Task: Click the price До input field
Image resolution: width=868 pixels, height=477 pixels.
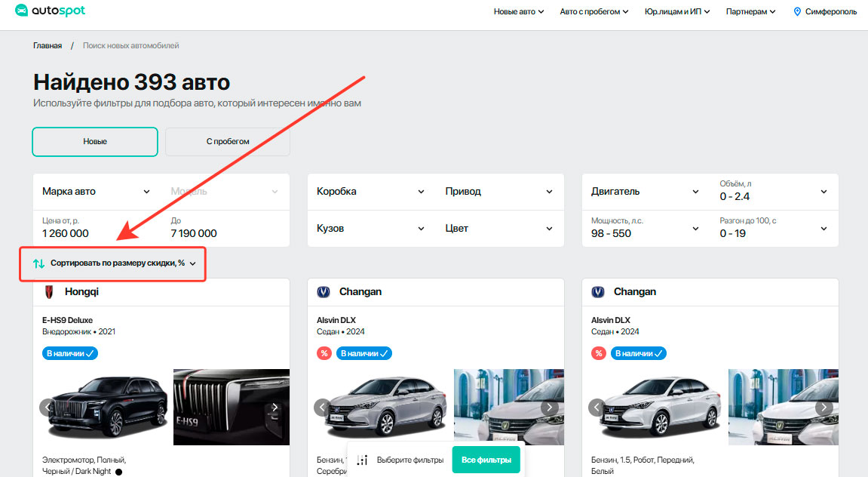Action: click(224, 228)
